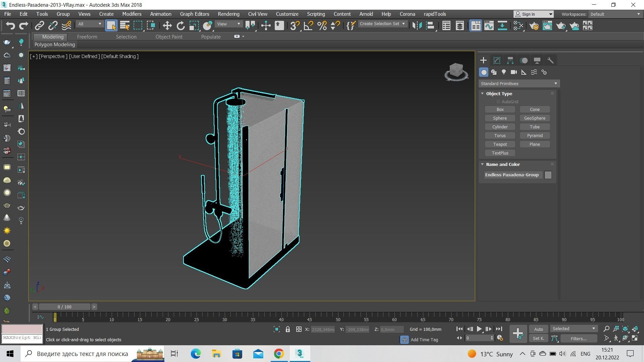Image resolution: width=644 pixels, height=362 pixels.
Task: Select the Rotate tool
Action: coord(180,26)
